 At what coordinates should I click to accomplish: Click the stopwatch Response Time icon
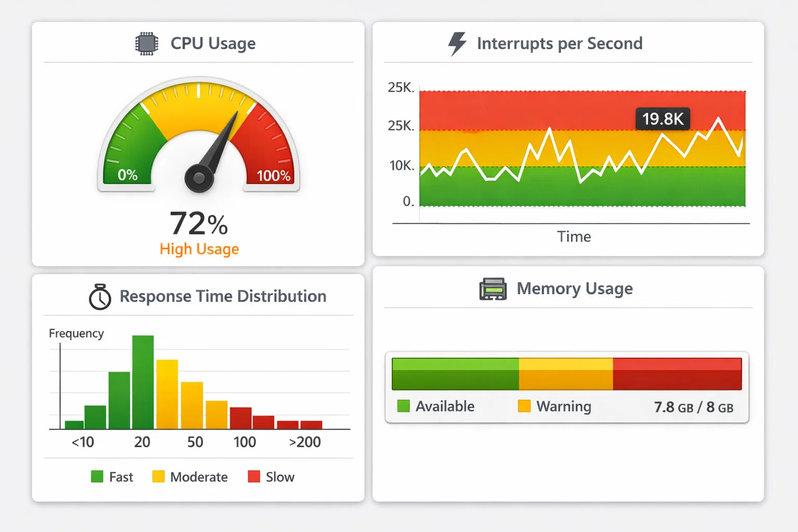coord(100,297)
